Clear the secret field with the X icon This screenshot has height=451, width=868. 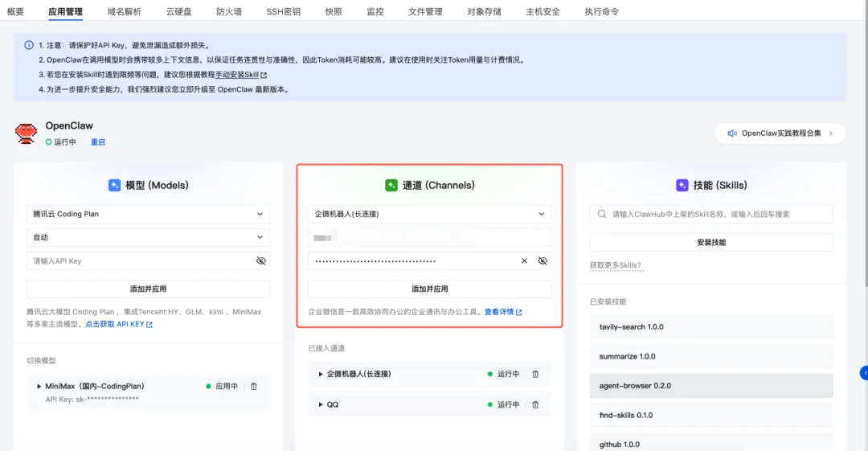(524, 261)
